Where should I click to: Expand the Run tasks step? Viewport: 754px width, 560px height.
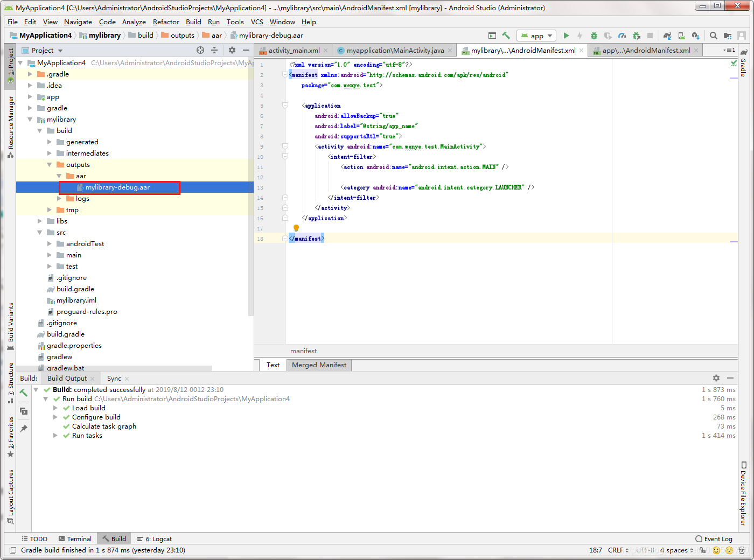coord(55,436)
